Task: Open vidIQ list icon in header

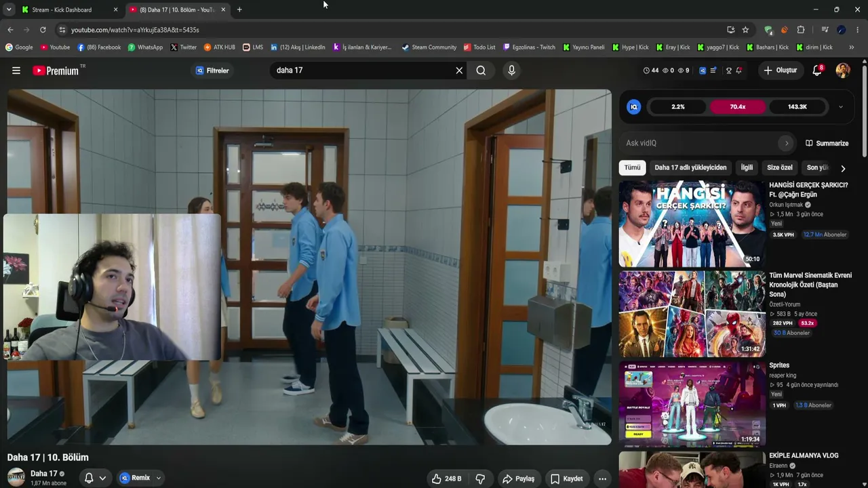Action: click(x=713, y=70)
